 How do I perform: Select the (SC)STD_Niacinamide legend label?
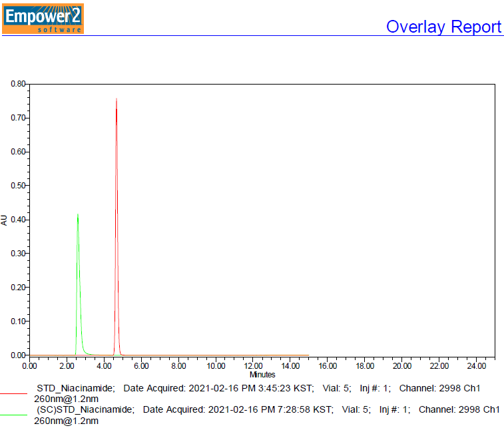coord(86,409)
